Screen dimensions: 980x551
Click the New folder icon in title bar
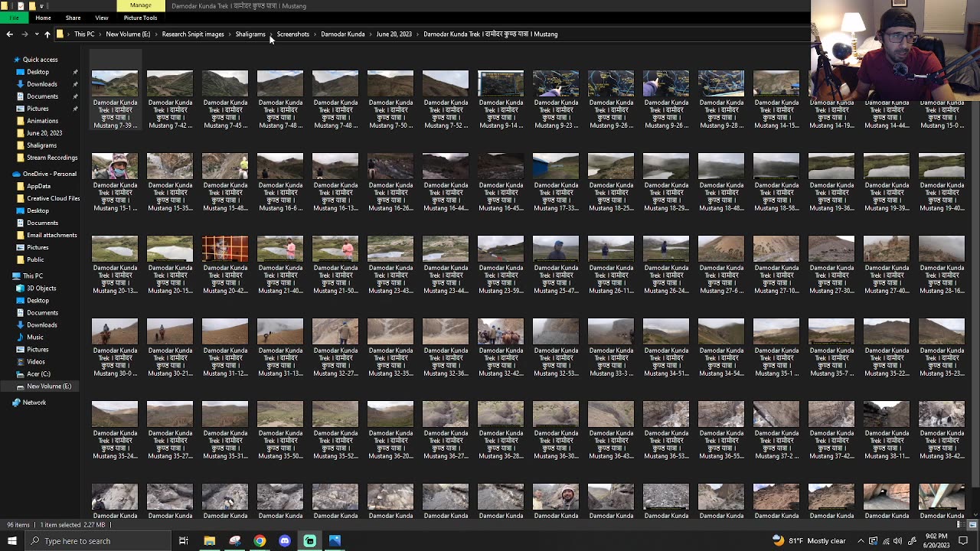[31, 6]
